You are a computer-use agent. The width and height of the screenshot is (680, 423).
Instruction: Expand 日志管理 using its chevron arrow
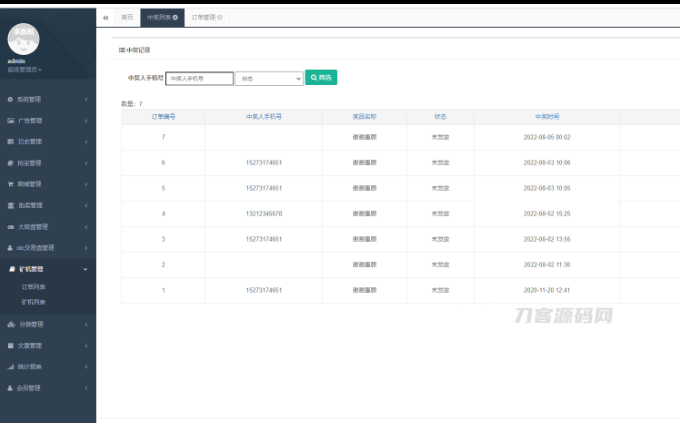(x=86, y=142)
